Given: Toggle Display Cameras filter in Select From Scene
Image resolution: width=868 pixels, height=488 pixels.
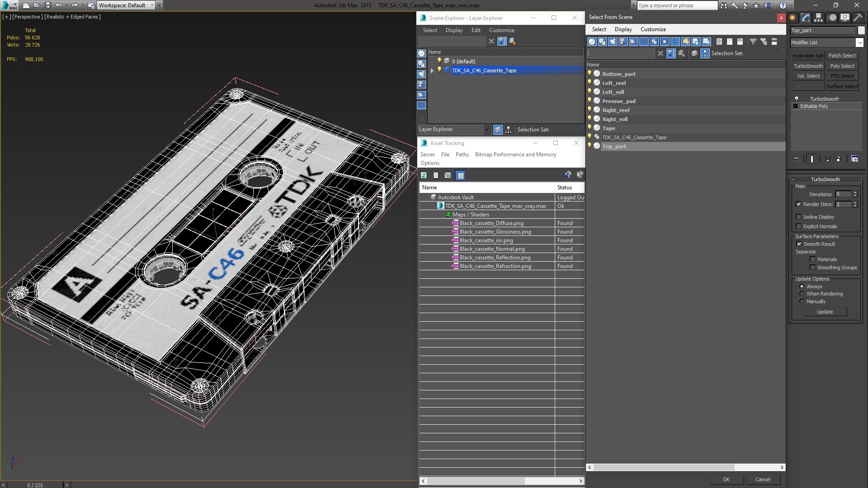Looking at the screenshot, I should pos(623,42).
